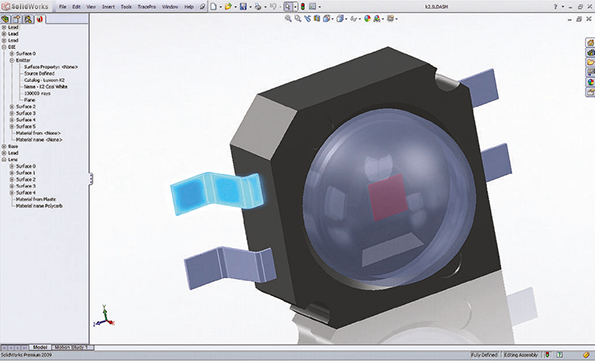Viewport: 595px width, 361px height.
Task: Select the 'Material name Polycarb' entry
Action: (x=39, y=206)
